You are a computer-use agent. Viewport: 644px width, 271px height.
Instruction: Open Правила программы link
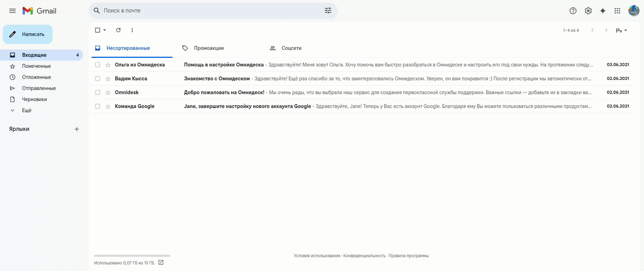pyautogui.click(x=409, y=256)
